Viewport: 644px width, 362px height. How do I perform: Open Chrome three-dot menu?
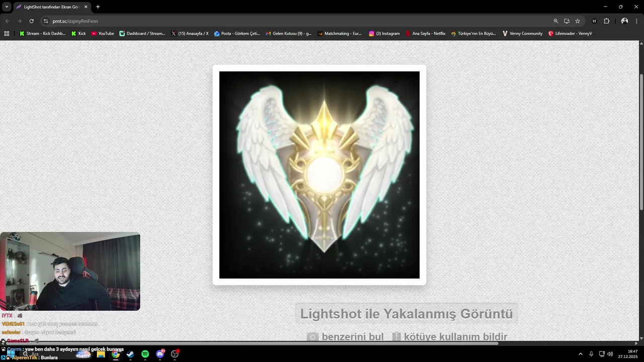coord(637,21)
